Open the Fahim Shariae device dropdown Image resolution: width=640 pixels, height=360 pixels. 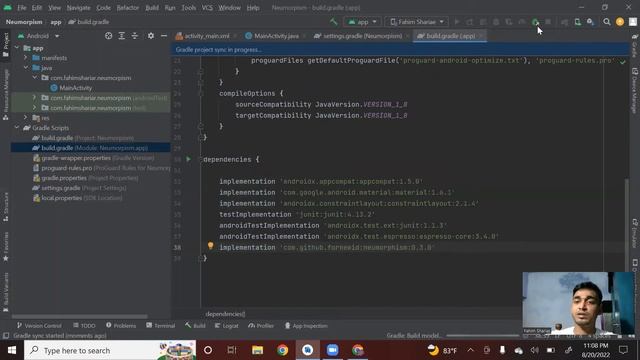tap(416, 22)
